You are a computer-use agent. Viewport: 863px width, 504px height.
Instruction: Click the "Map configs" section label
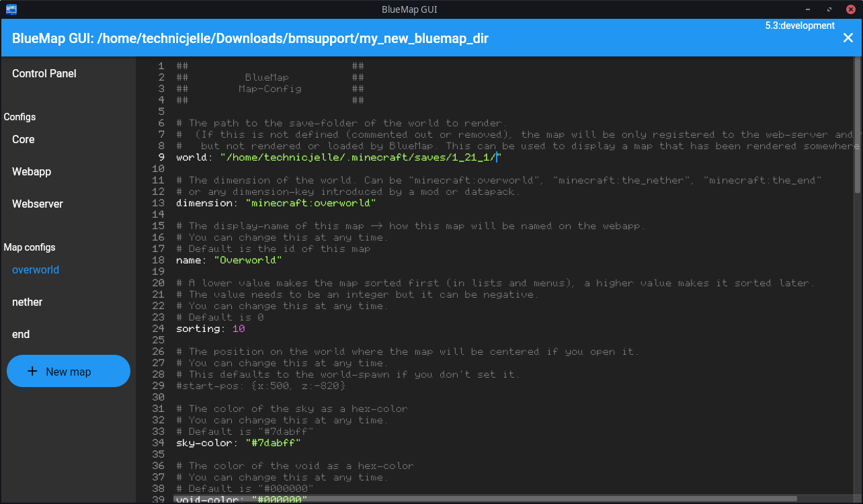point(30,247)
